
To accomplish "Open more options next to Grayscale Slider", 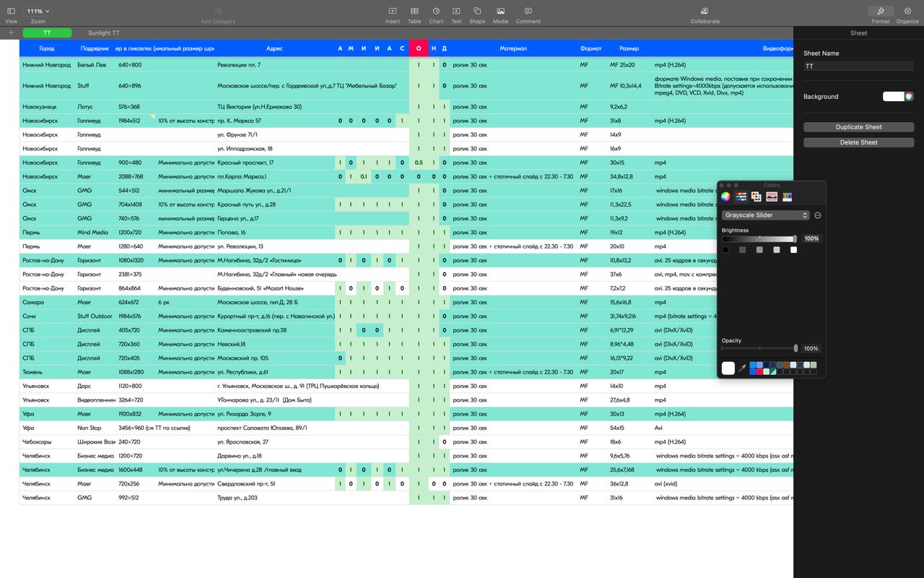I will click(817, 215).
